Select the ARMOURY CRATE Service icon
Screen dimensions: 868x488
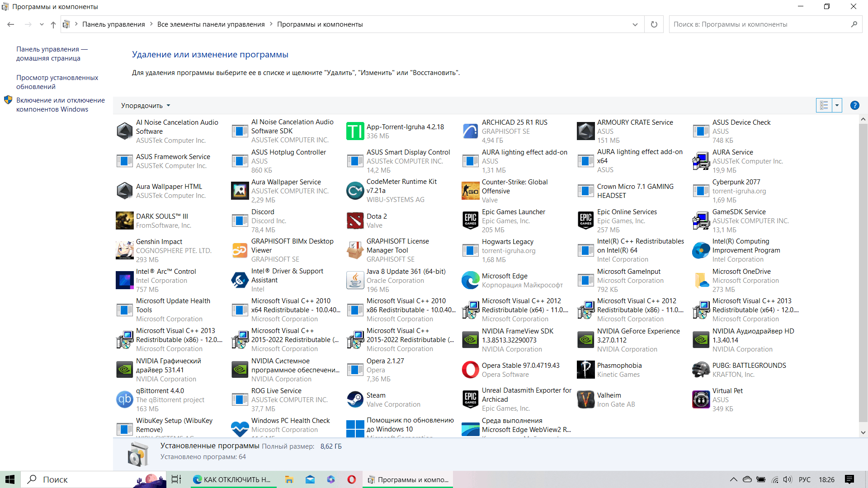585,131
